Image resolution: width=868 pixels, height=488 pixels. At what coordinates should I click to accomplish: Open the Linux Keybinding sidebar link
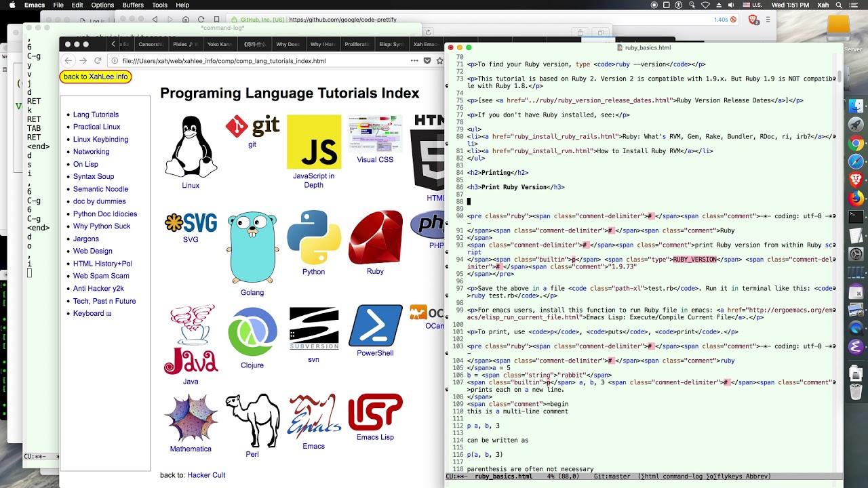[x=100, y=140]
